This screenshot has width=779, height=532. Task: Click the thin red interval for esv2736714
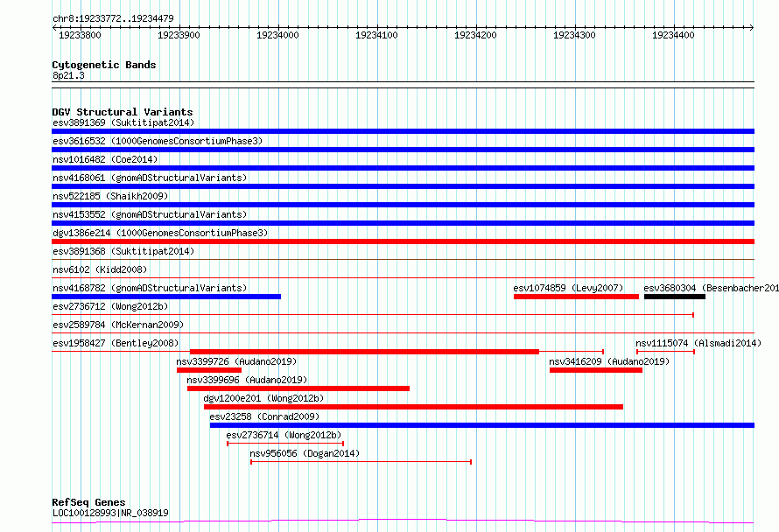(285, 443)
